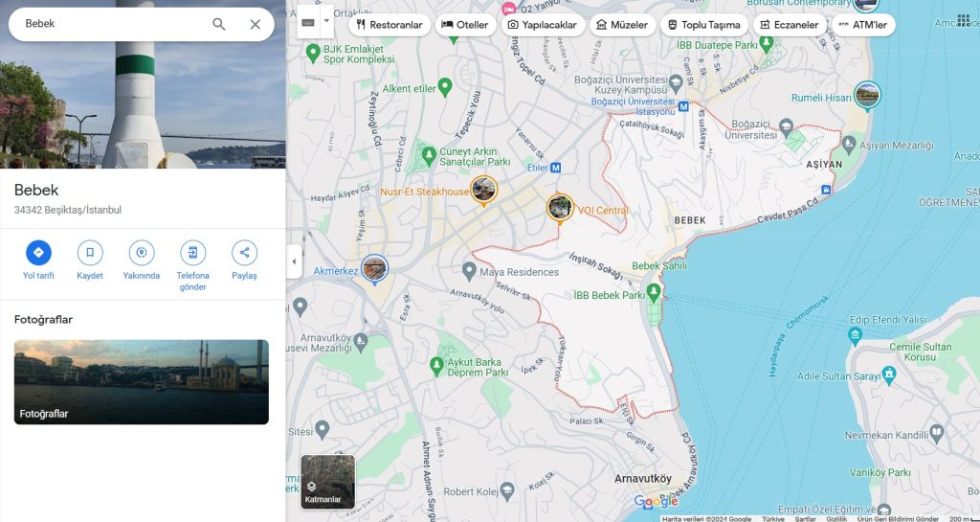Open the Katmanlar layers thumbnail
Viewport: 980px width, 522px height.
(x=328, y=482)
